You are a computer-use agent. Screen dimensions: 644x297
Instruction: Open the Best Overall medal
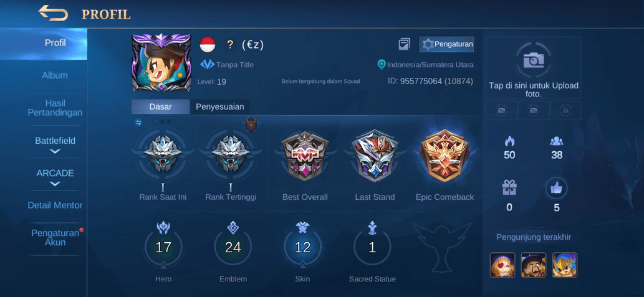point(305,156)
